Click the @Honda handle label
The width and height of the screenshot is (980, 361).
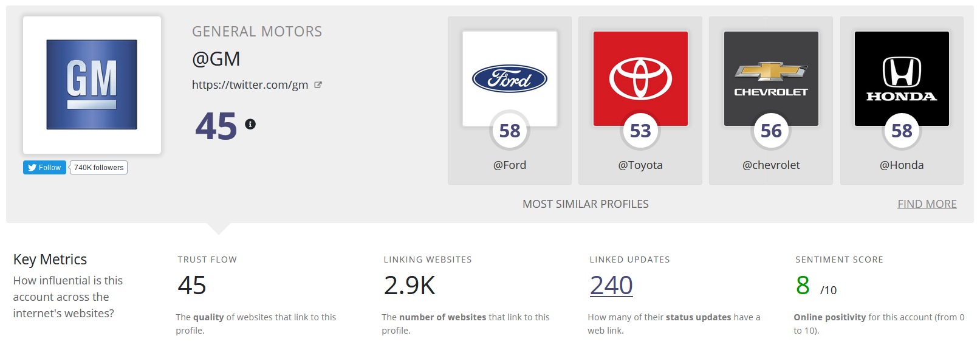(902, 165)
